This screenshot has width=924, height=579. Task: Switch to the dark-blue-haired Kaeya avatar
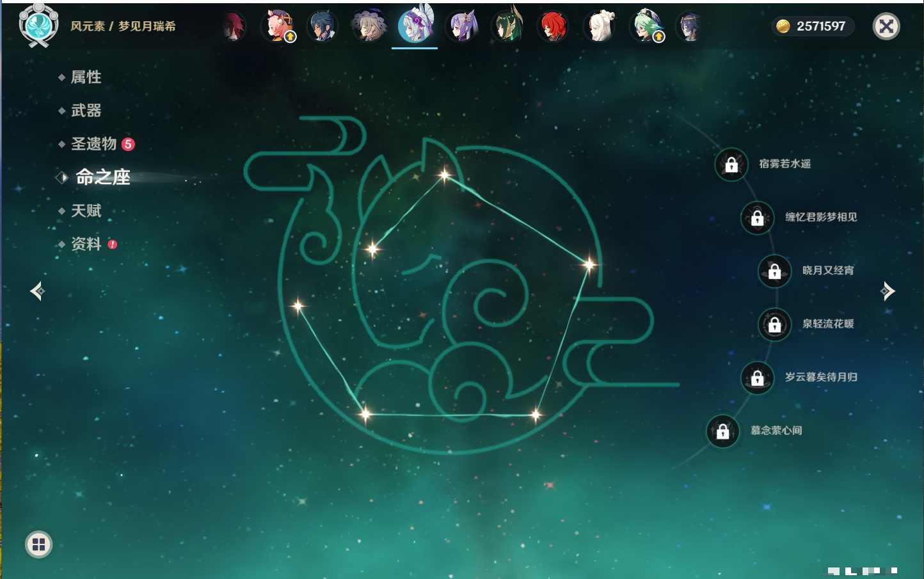(x=323, y=26)
